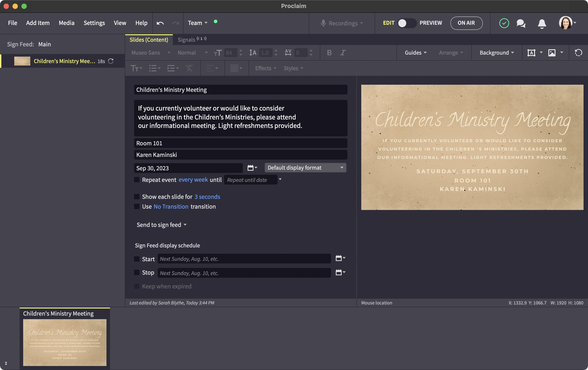Open the Add Item menu
The width and height of the screenshot is (588, 370).
[x=38, y=23]
